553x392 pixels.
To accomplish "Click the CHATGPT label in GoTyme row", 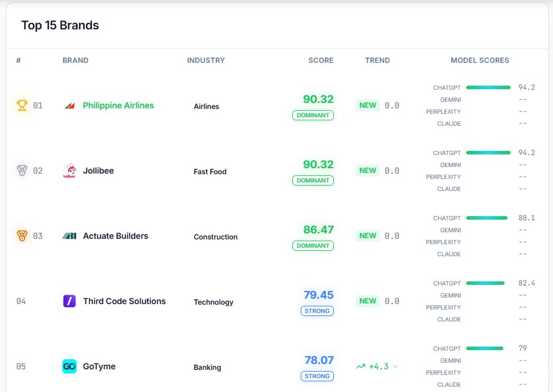I will 447,349.
